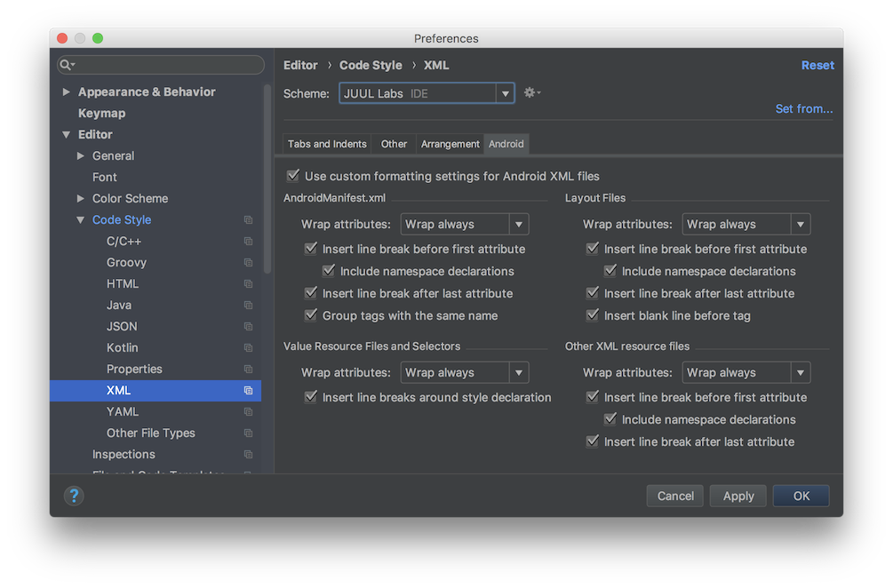Click Code Style in breadcrumb
Image resolution: width=893 pixels, height=588 pixels.
pyautogui.click(x=371, y=66)
